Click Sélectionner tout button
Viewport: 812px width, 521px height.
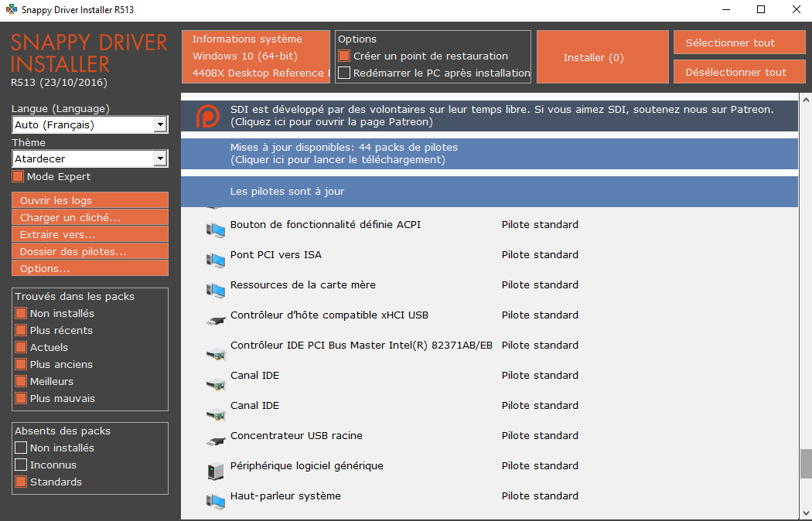[x=739, y=43]
